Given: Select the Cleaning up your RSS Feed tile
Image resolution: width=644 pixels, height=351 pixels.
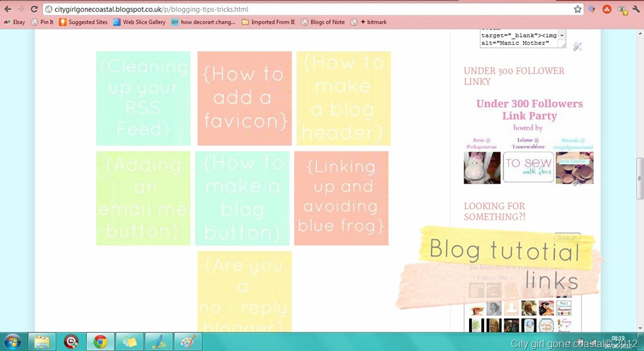Looking at the screenshot, I should point(143,98).
